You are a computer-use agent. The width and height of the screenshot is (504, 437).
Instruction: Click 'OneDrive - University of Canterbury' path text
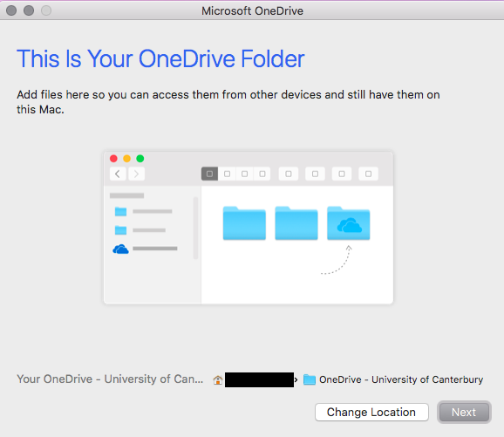(401, 379)
